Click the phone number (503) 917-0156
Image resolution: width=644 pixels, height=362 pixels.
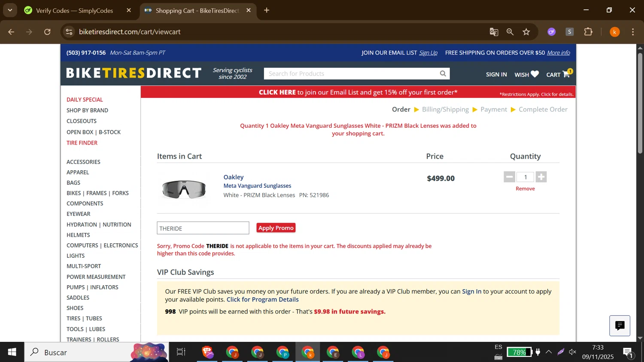(x=86, y=53)
